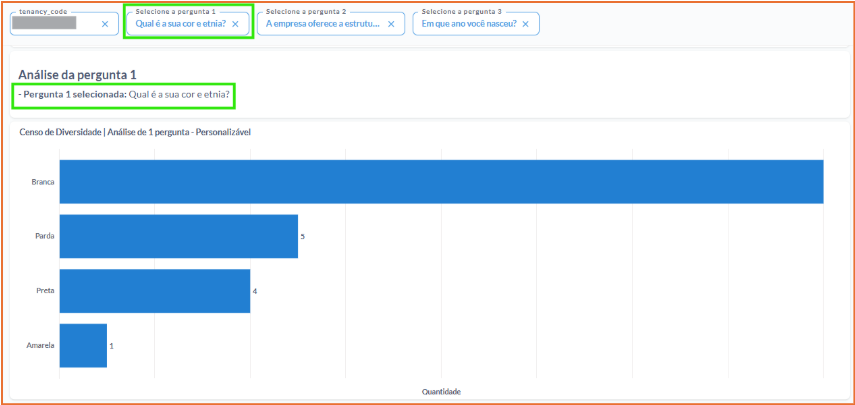Image resolution: width=855 pixels, height=405 pixels.
Task: Clear the tenancy_code filter with its X icon
Action: click(104, 23)
